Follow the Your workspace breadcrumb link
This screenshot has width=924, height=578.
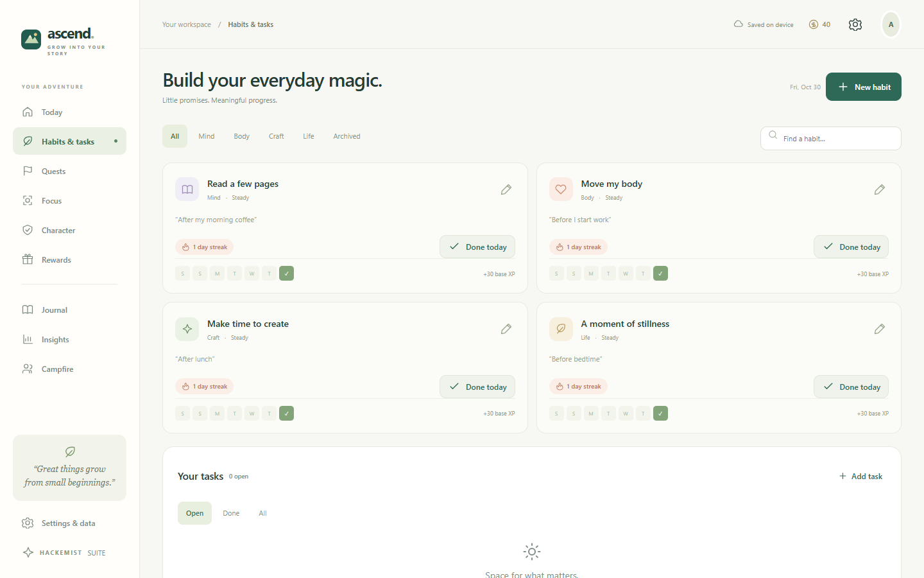187,24
